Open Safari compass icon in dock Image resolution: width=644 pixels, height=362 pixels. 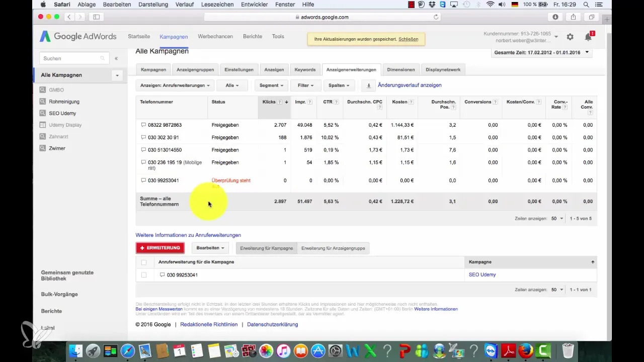click(128, 350)
